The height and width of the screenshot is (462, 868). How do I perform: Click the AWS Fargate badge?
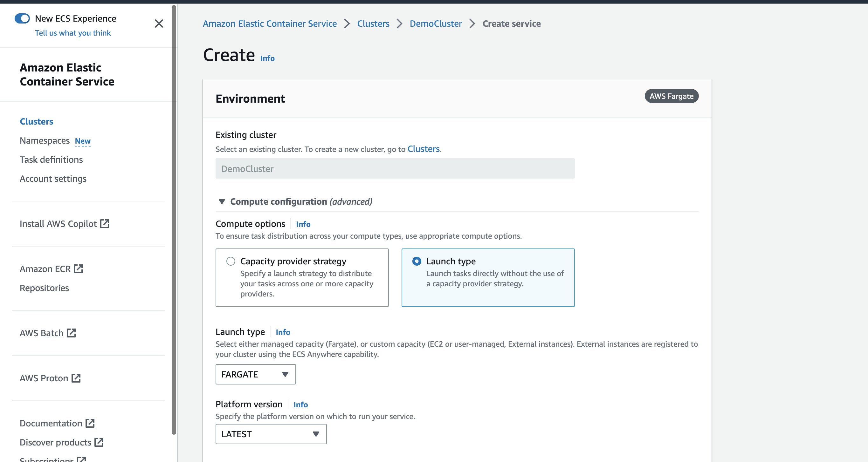point(671,96)
